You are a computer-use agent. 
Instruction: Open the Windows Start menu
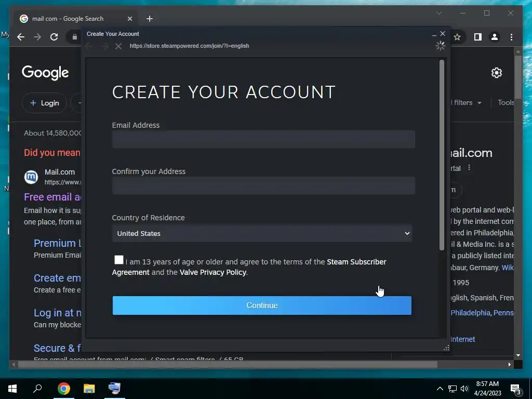coord(12,389)
